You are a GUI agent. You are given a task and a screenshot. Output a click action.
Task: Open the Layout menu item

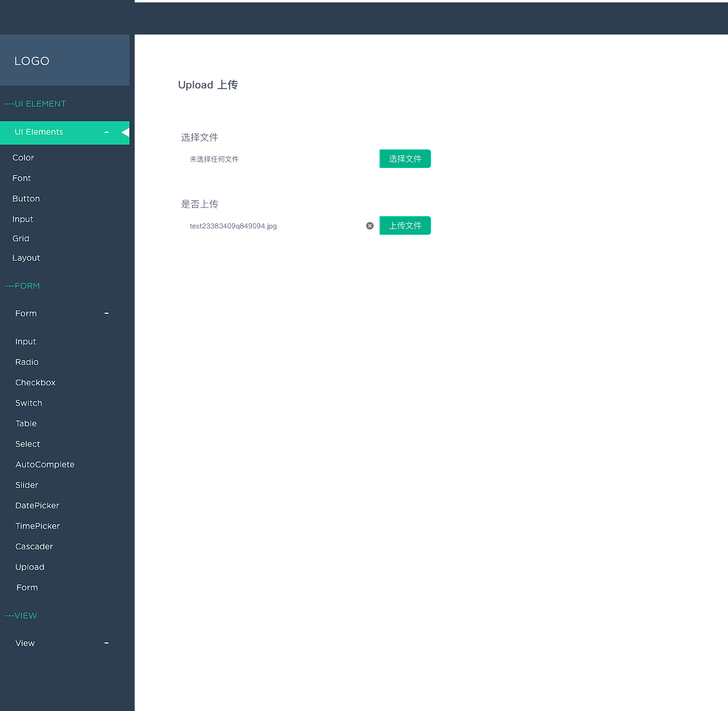(26, 258)
